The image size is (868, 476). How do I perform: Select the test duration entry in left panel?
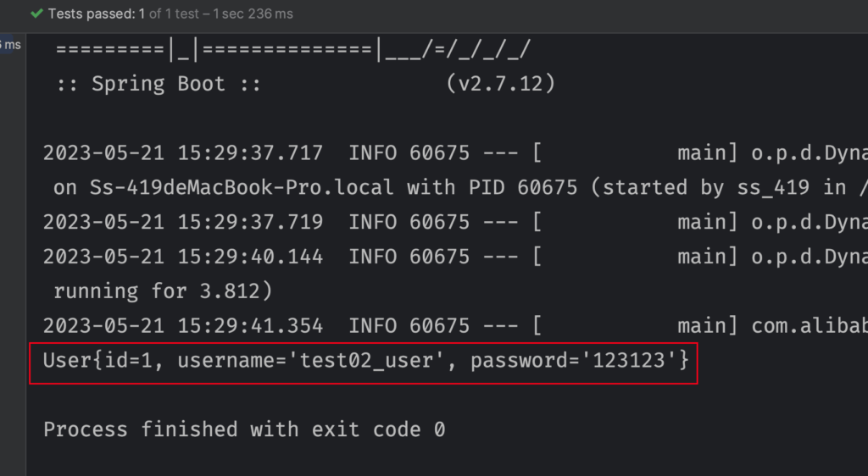[x=10, y=45]
